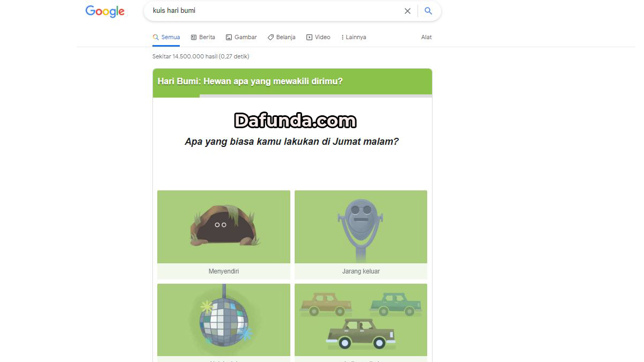Viewport: 644px width, 362px height.
Task: Click the play icon beside Video
Action: [309, 38]
